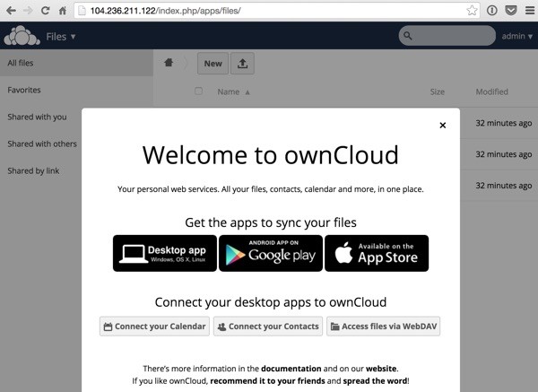Click Access files via WebDAV button

pyautogui.click(x=383, y=327)
